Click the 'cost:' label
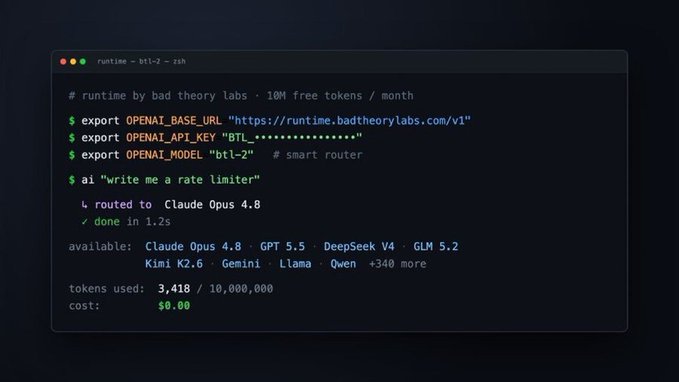 (x=84, y=306)
